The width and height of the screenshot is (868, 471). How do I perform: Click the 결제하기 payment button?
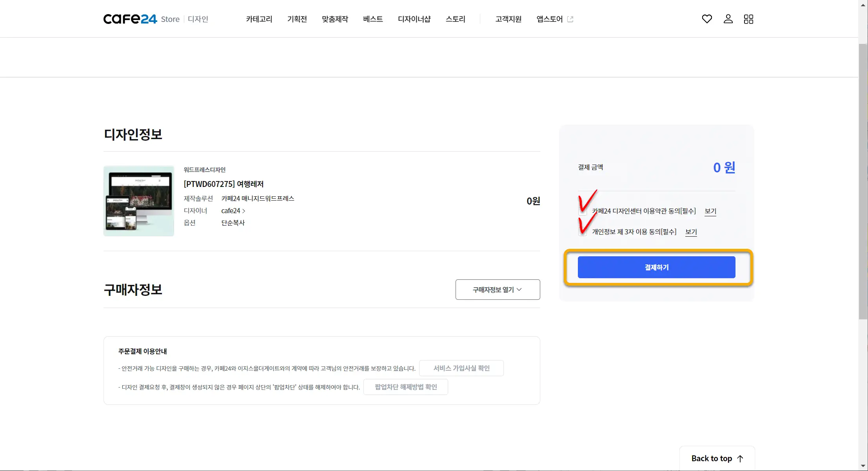pos(656,267)
